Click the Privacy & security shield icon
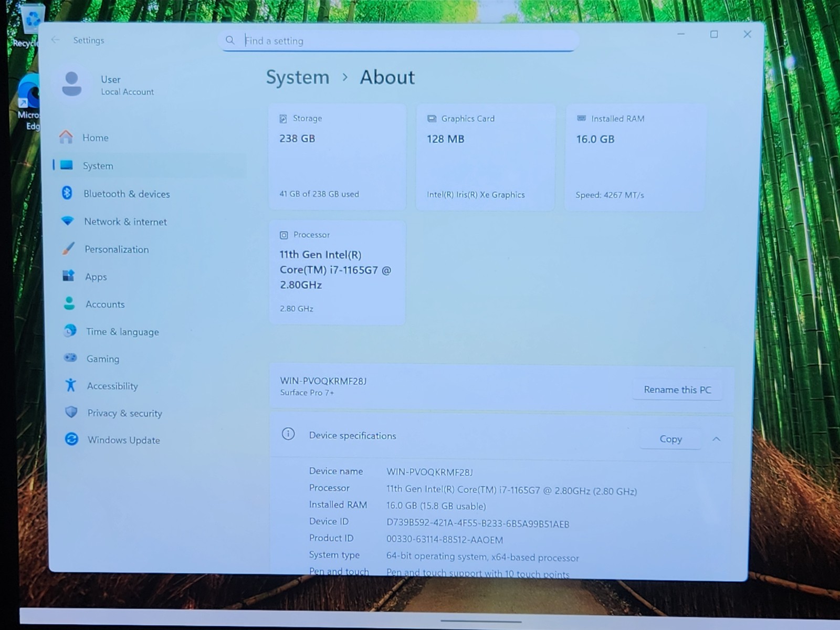Screen dimensions: 840x630 [71, 412]
